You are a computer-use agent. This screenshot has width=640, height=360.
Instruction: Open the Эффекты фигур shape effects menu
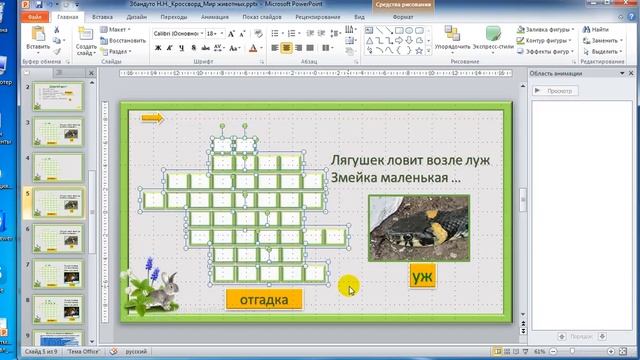(x=545, y=52)
